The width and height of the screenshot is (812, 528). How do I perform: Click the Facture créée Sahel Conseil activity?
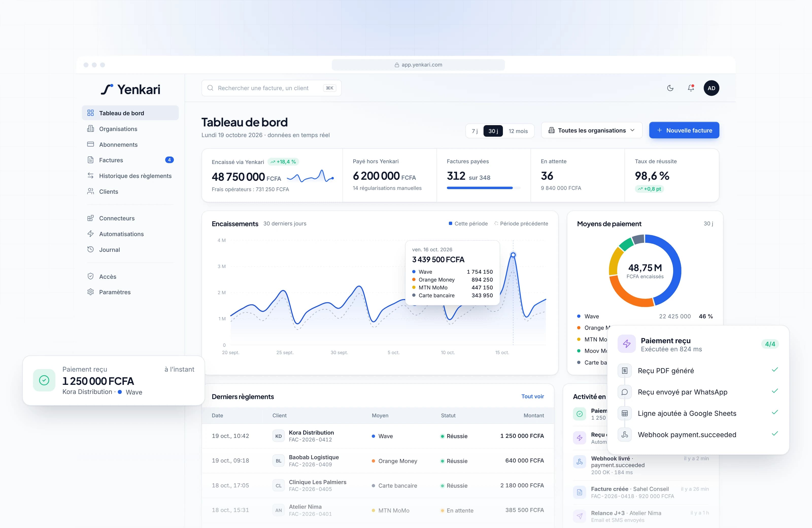[641, 492]
